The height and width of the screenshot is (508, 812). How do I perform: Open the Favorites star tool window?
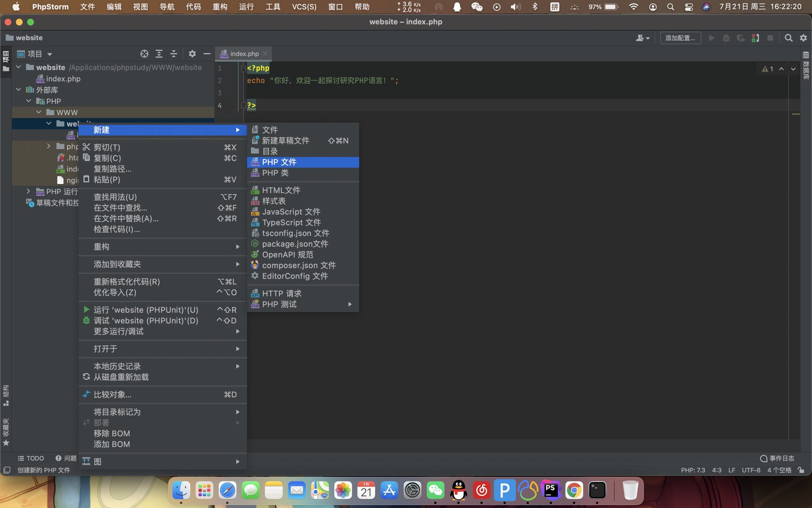[x=6, y=432]
